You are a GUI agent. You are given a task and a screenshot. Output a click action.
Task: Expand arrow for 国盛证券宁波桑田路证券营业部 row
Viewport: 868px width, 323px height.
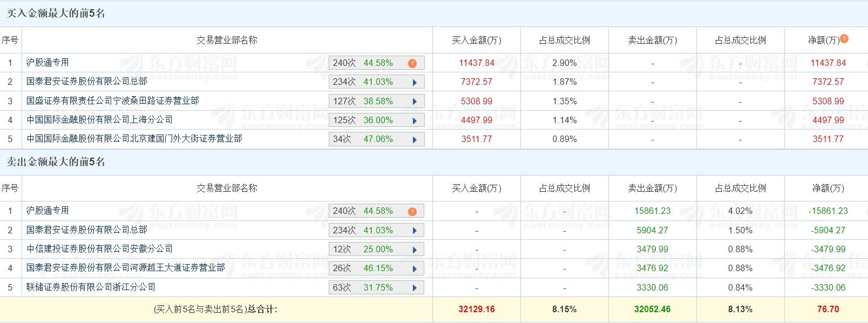[415, 102]
